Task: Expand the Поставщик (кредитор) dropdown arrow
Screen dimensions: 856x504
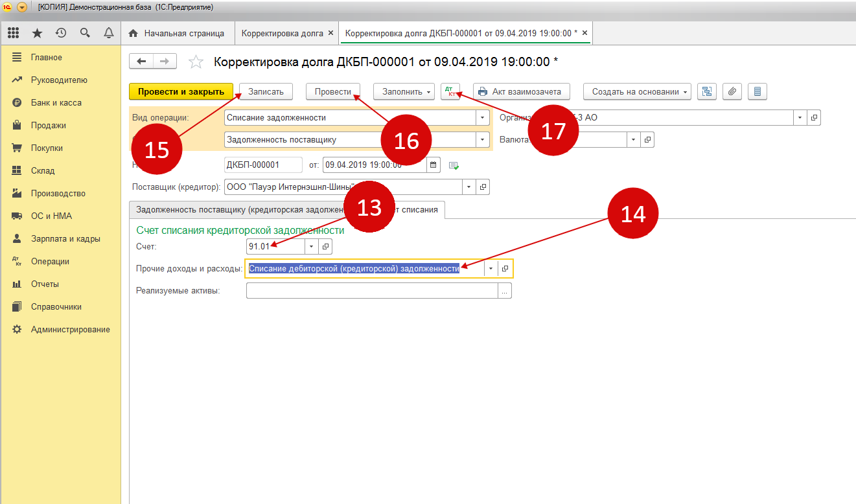Action: point(469,187)
